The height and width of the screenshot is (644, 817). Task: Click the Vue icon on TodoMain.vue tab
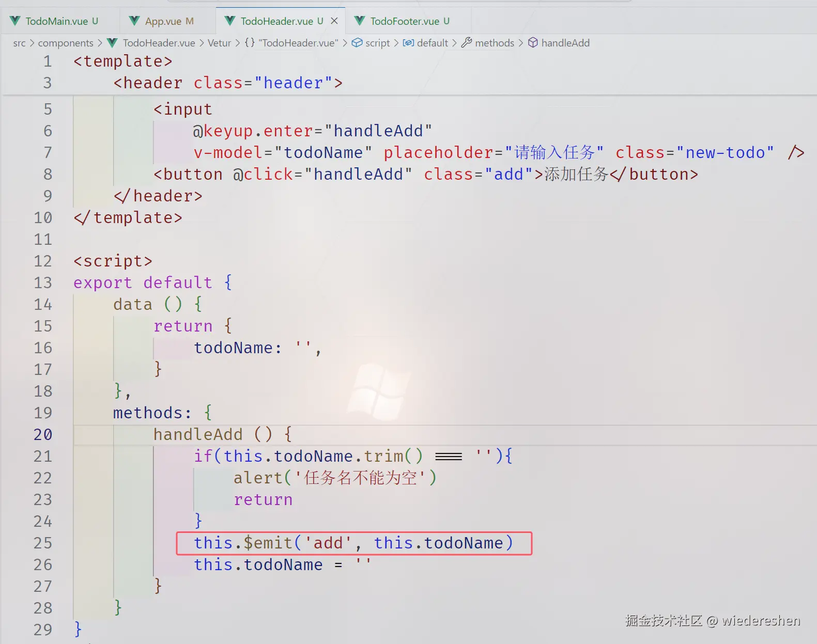pos(16,21)
